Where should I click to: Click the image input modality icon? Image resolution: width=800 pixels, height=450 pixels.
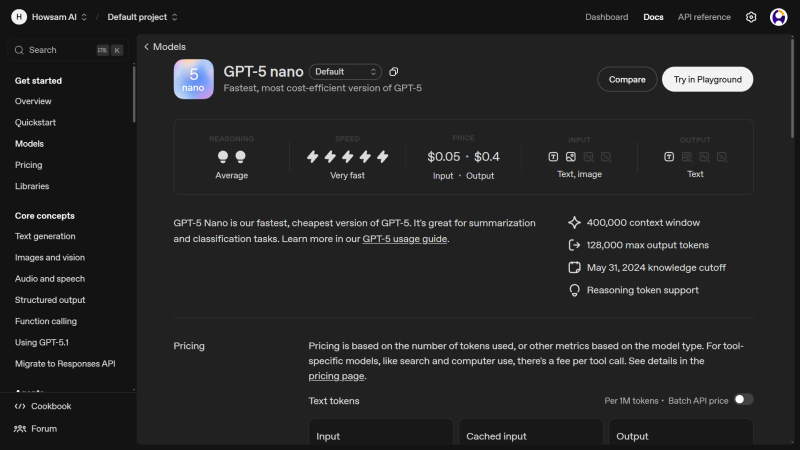[x=571, y=157]
